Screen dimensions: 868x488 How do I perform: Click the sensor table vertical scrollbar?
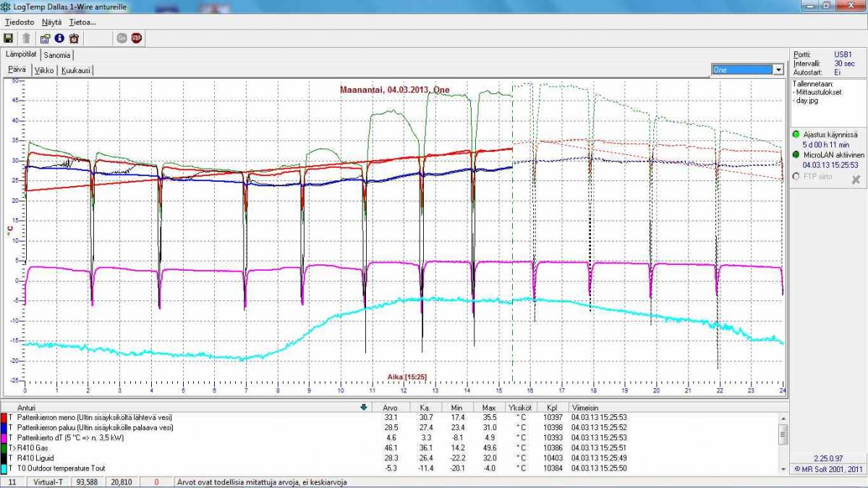[782, 443]
